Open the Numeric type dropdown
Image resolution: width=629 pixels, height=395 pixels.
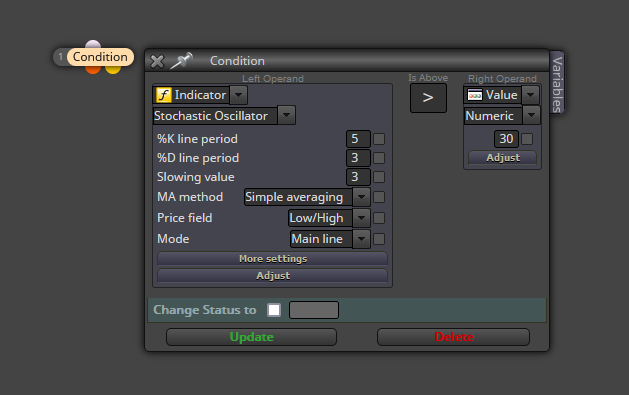coord(532,115)
